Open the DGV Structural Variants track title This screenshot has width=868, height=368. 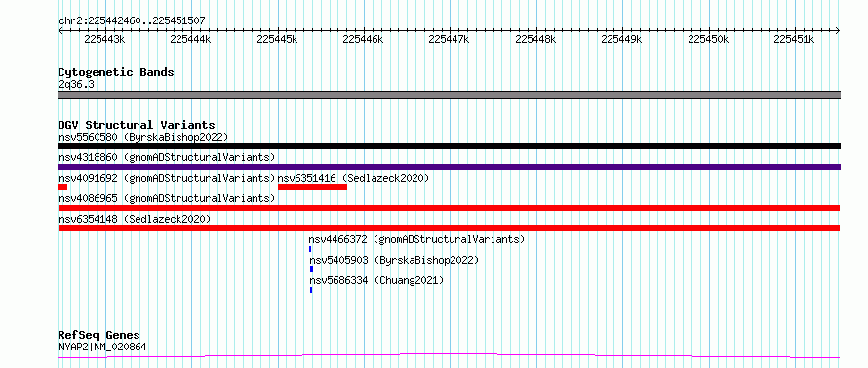click(x=137, y=125)
